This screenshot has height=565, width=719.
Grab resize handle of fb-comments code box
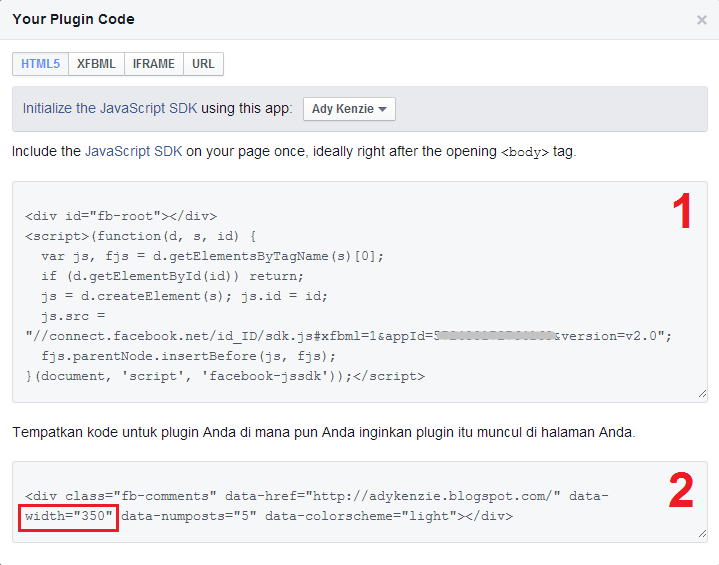tap(702, 535)
